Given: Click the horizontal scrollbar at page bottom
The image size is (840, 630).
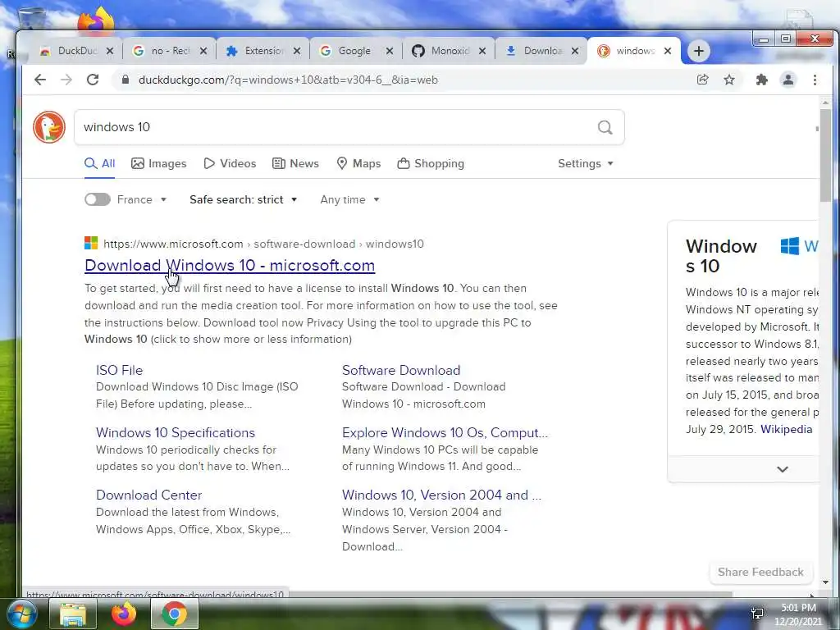Looking at the screenshot, I should [512, 594].
